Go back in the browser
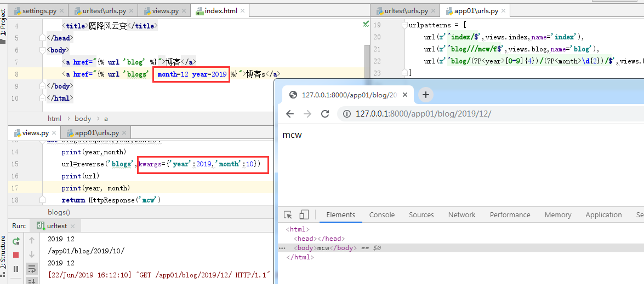 [290, 114]
